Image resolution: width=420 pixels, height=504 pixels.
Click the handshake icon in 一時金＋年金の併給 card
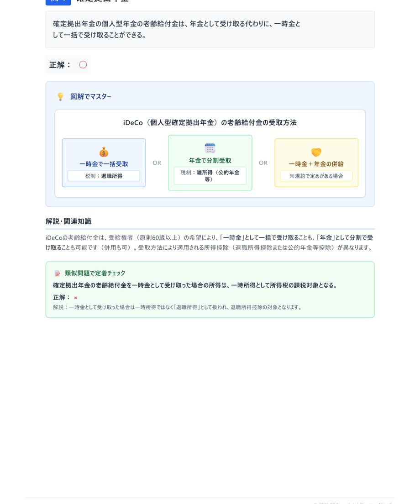coord(316,152)
